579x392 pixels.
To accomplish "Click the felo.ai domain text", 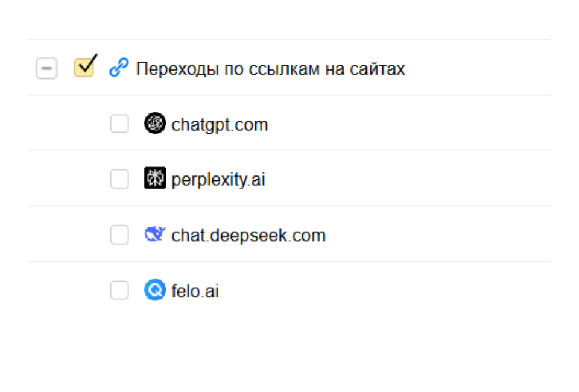I will [x=195, y=291].
